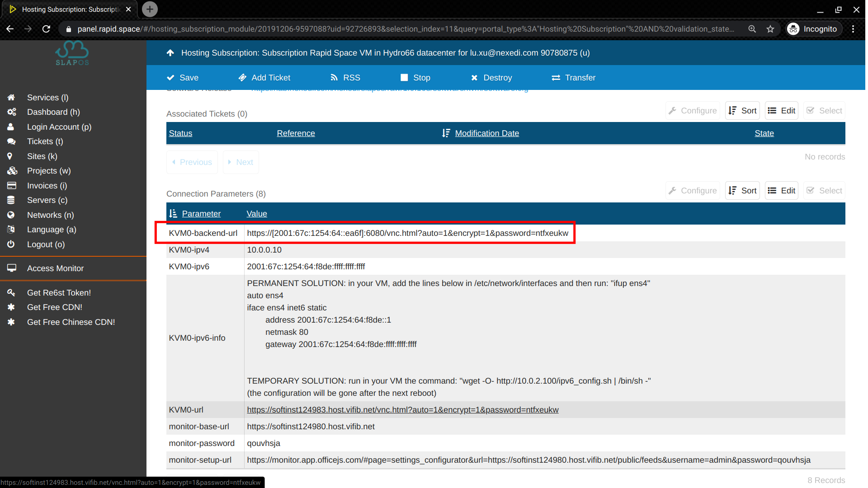Open Servers in the sidebar menu
The image size is (868, 488).
47,200
